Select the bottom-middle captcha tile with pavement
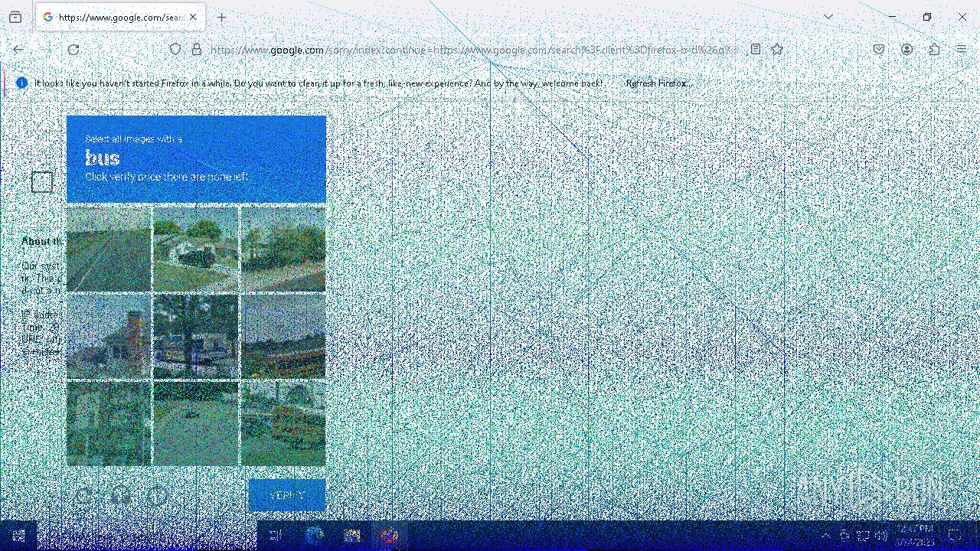 point(196,423)
